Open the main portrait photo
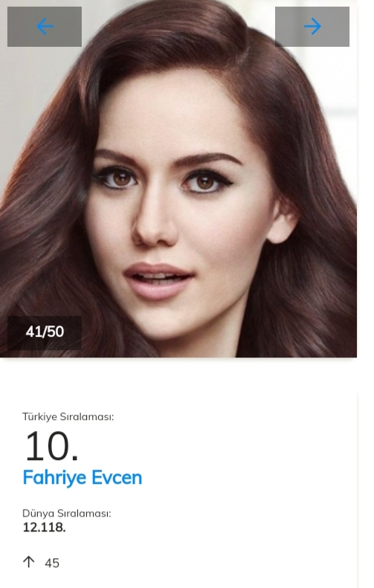Image resolution: width=374 pixels, height=588 pixels. tap(178, 178)
